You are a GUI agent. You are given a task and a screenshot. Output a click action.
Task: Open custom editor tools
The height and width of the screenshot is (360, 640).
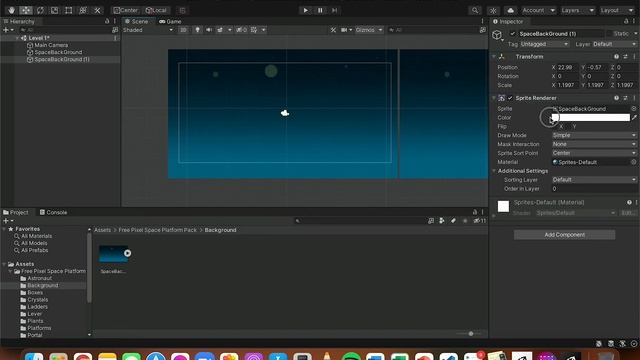tap(97, 10)
